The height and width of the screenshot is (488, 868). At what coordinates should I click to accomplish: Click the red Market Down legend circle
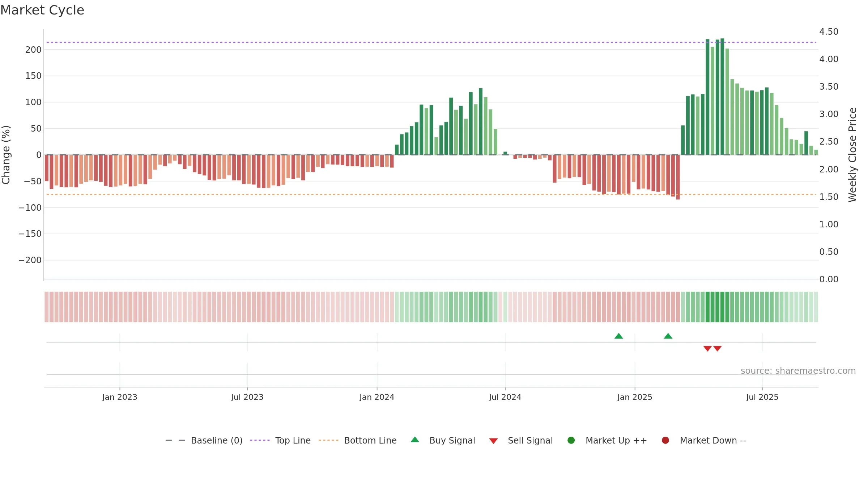pos(665,440)
